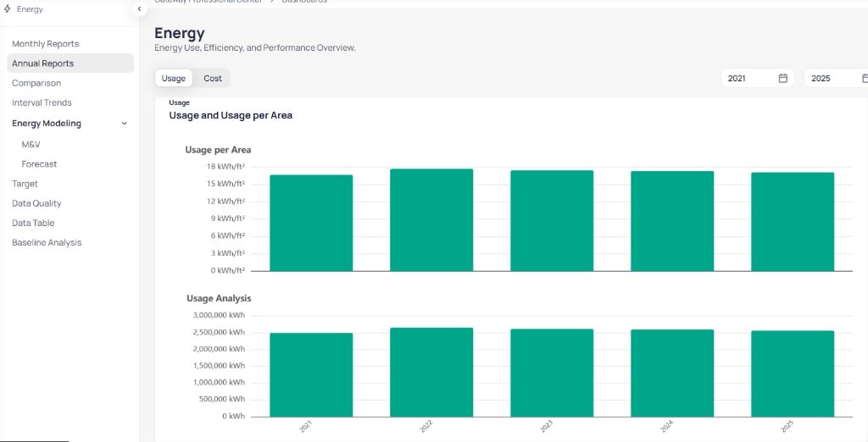
Task: Click the 2023 x-axis year label
Action: point(547,427)
